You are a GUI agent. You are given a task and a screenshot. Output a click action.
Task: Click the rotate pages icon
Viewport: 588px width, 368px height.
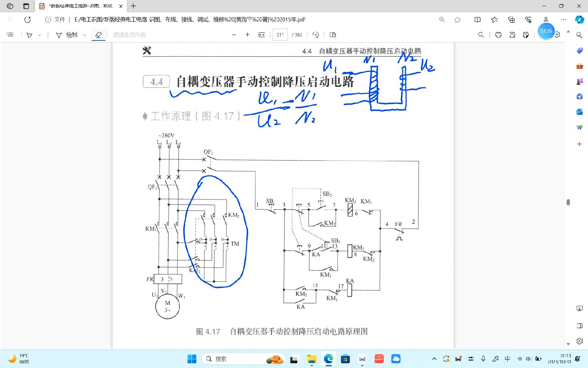(x=315, y=34)
